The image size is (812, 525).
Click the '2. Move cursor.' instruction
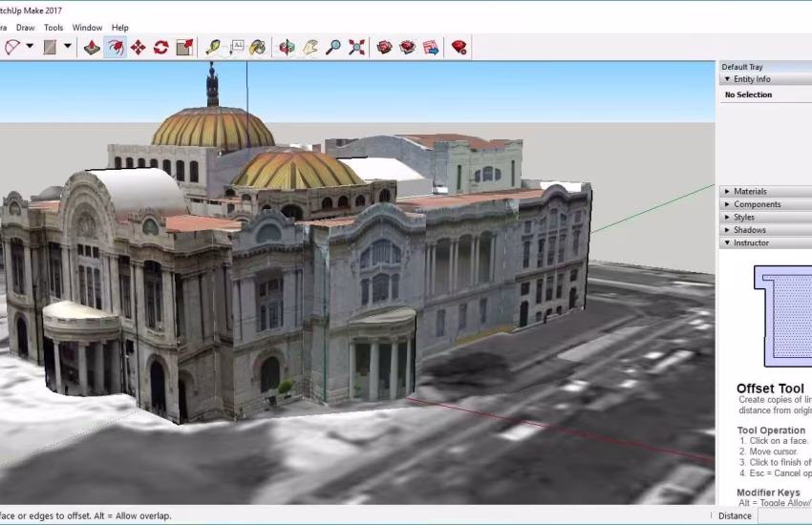pos(768,451)
